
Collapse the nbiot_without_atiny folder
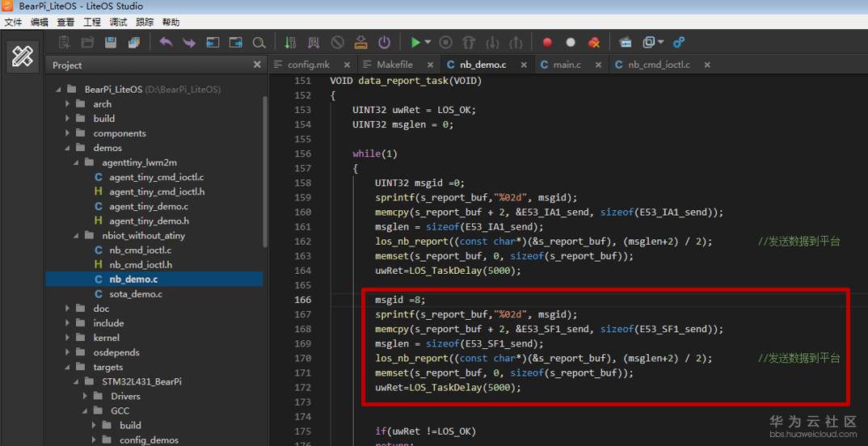(77, 235)
